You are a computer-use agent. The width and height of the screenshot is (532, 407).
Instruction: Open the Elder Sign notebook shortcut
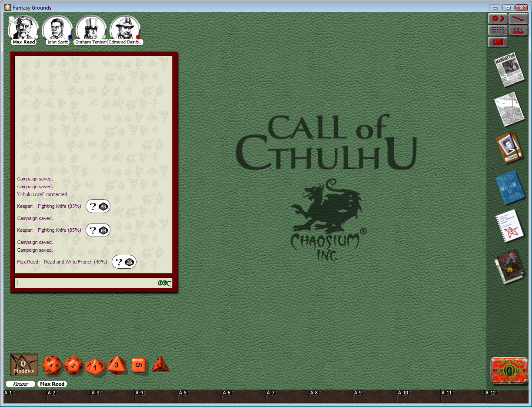pos(509,226)
